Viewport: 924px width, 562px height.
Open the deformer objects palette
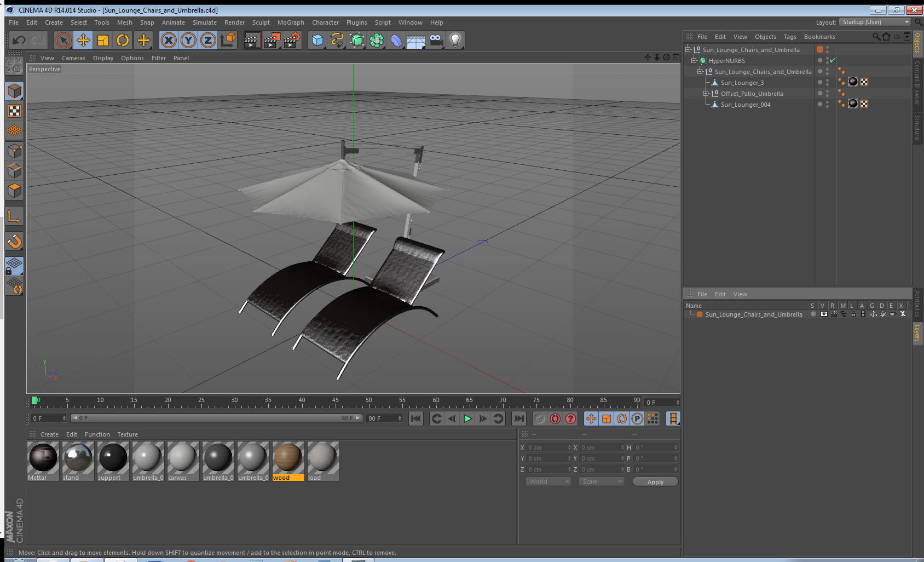396,40
